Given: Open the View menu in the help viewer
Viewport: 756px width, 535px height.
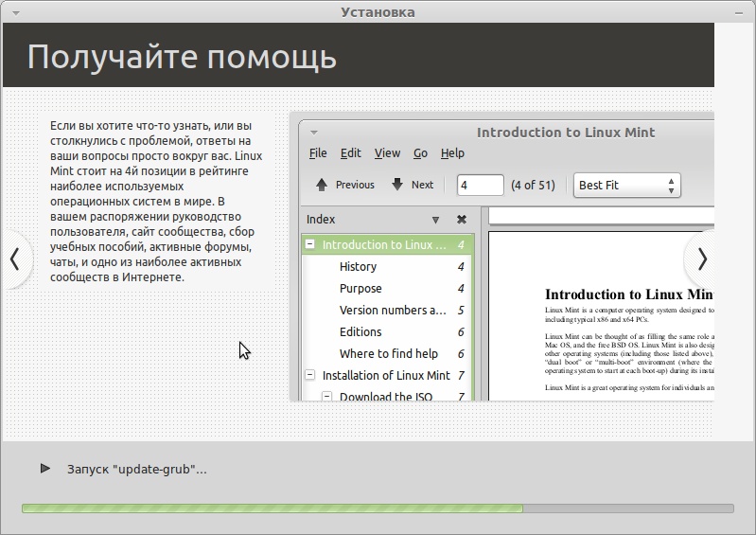Looking at the screenshot, I should 387,153.
